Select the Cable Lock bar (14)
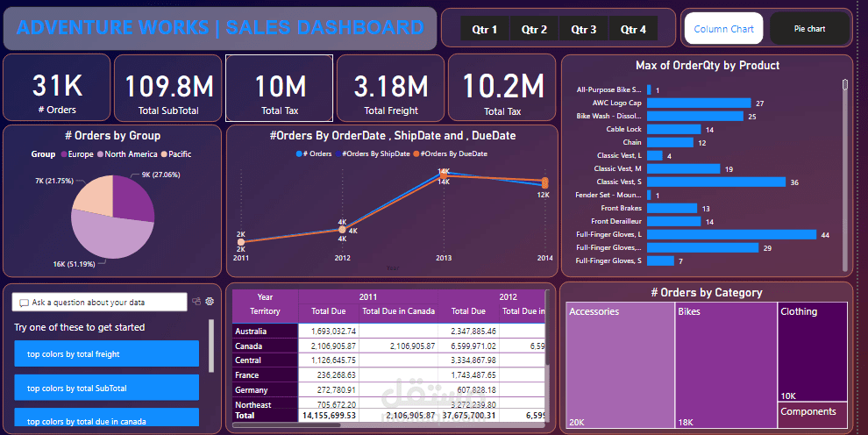This screenshot has height=435, width=868. click(x=673, y=130)
